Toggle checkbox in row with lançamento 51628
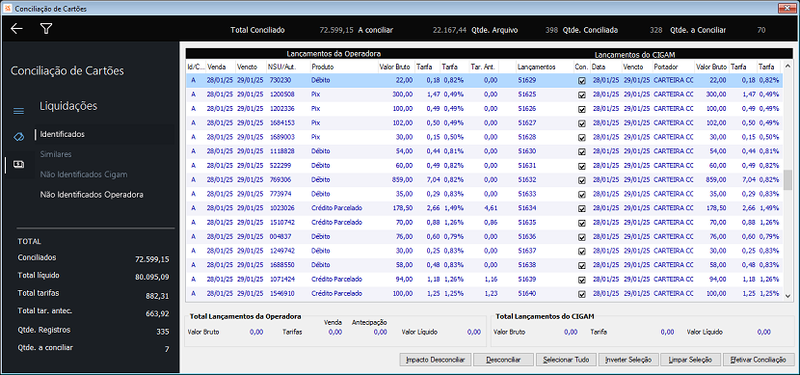This screenshot has height=375, width=800. (582, 138)
